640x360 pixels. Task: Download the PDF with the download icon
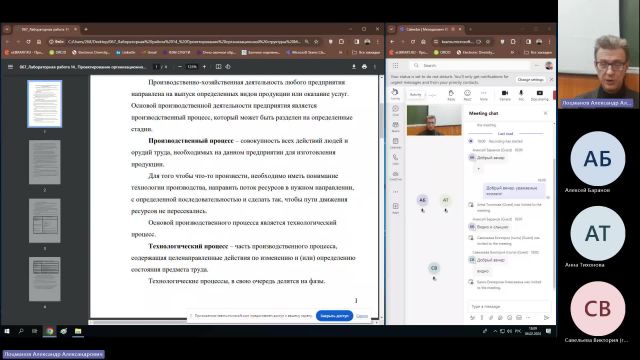click(354, 67)
